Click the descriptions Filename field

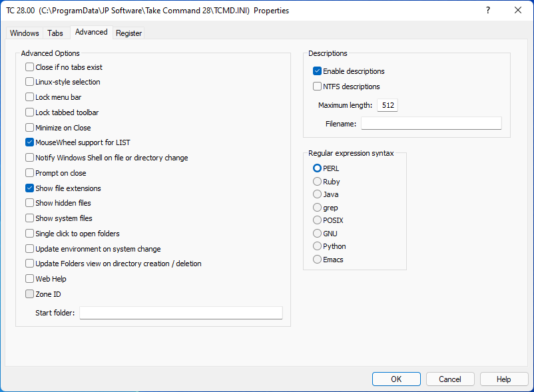tap(431, 124)
